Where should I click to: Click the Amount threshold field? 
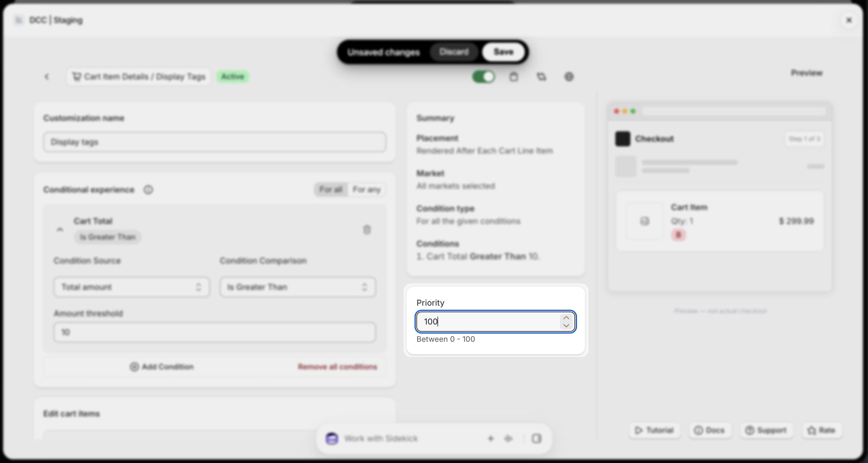tap(215, 332)
